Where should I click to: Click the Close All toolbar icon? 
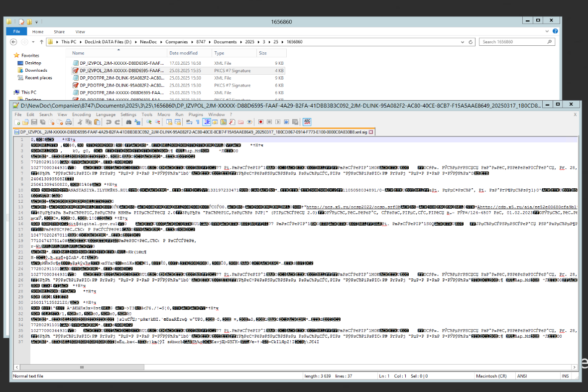tap(60, 122)
